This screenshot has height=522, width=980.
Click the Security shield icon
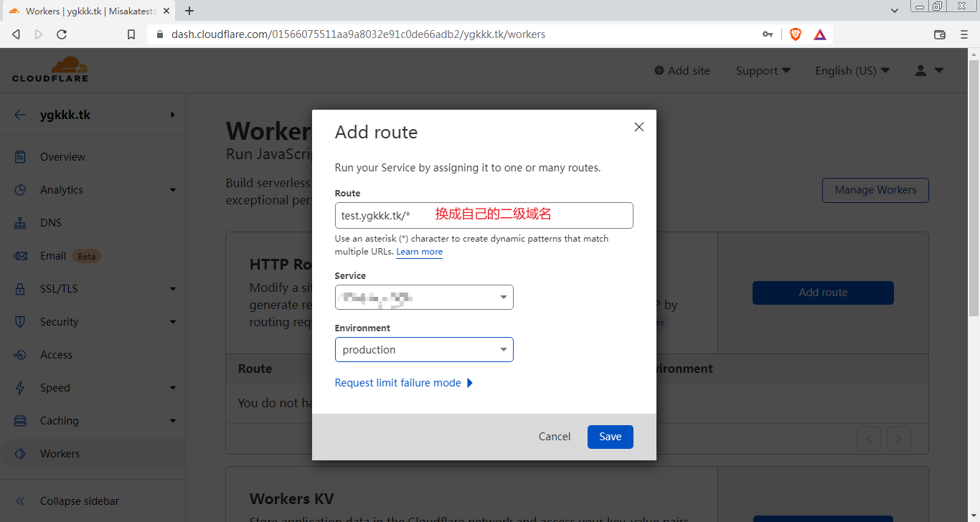click(x=20, y=322)
